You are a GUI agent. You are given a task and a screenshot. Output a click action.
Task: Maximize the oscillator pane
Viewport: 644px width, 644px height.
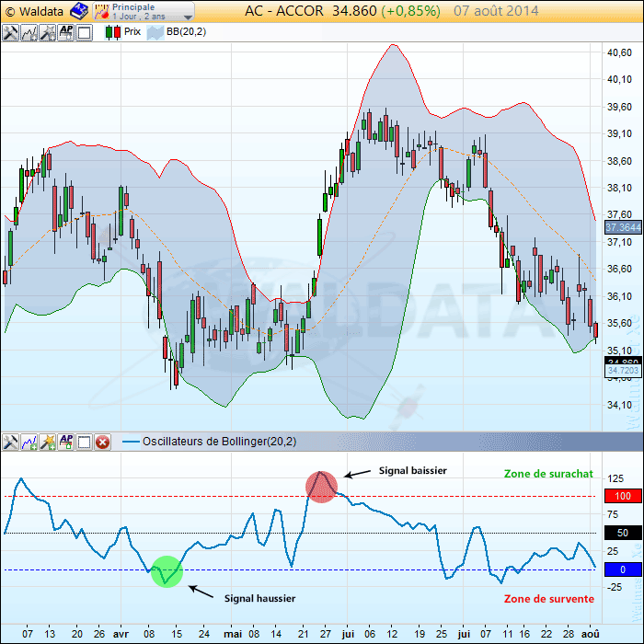click(x=85, y=442)
